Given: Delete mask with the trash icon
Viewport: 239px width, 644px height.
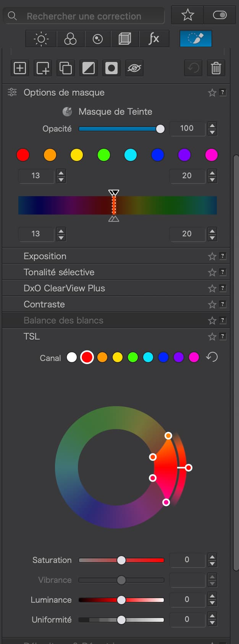Looking at the screenshot, I should coord(216,68).
